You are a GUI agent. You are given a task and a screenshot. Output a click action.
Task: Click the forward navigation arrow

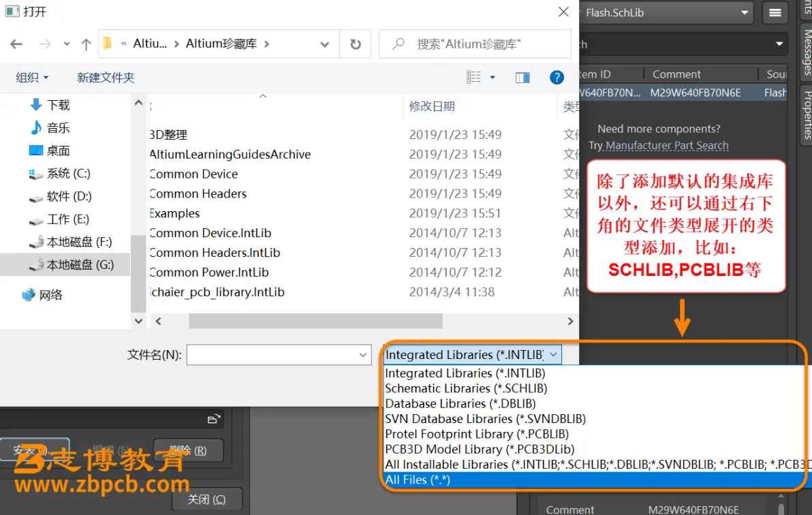45,44
